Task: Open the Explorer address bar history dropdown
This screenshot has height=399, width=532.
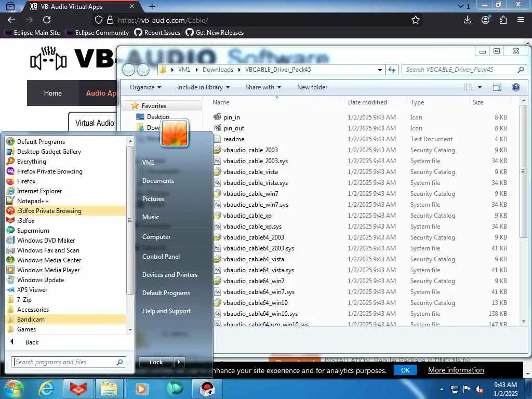Action: 380,70
